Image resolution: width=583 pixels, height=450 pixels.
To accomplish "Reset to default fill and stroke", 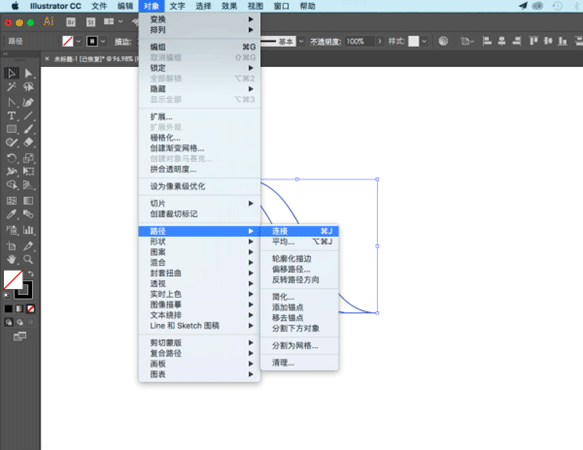I will click(7, 296).
